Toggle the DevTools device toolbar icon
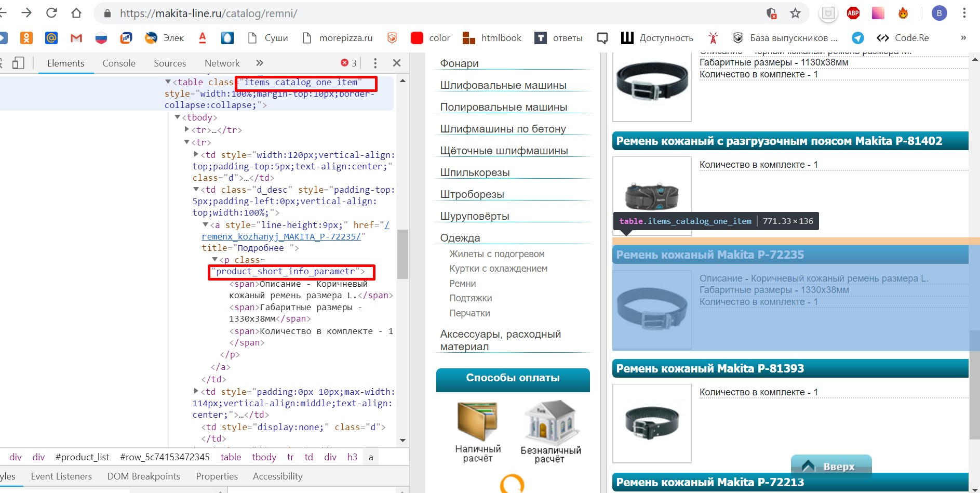980x493 pixels. tap(18, 63)
